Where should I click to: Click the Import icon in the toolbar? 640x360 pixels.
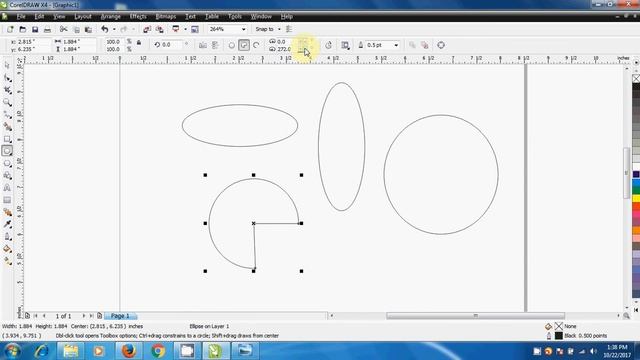[147, 29]
